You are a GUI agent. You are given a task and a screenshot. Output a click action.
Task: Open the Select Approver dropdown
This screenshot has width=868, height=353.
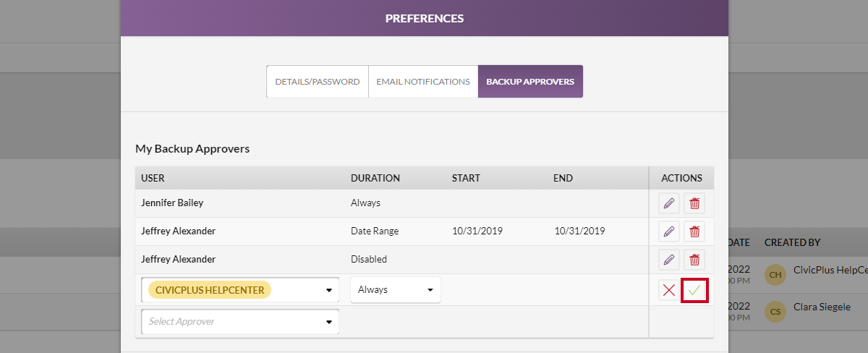(240, 322)
